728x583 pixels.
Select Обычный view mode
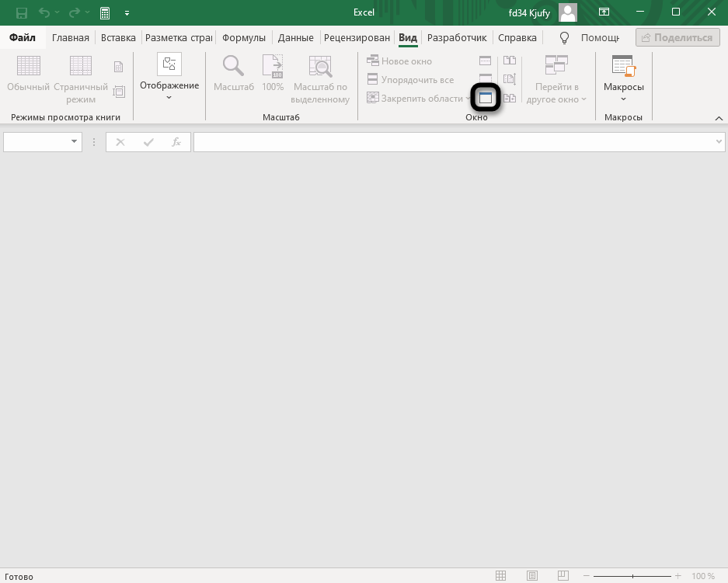coord(28,74)
